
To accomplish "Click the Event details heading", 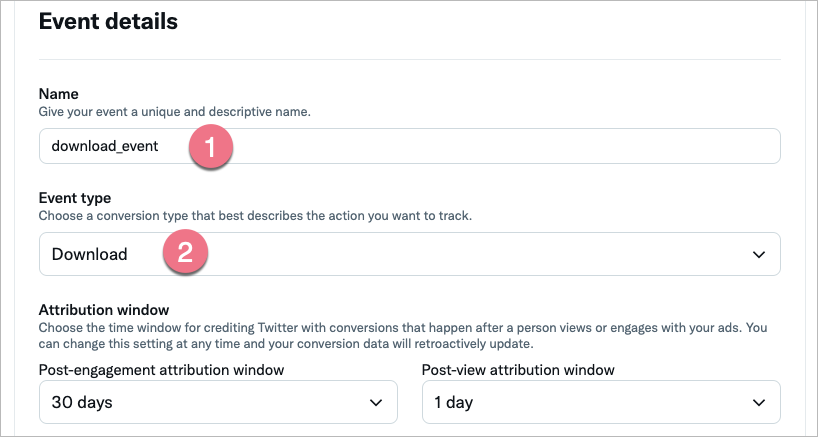I will pos(108,21).
